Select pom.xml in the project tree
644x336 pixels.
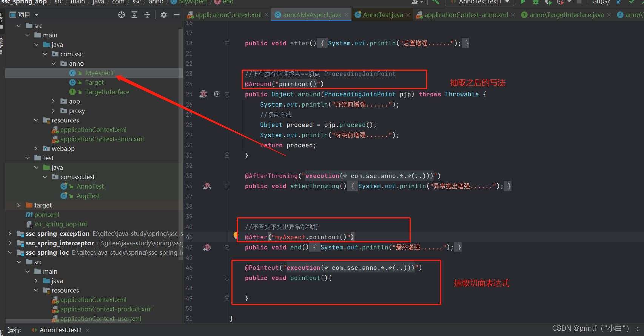point(46,215)
